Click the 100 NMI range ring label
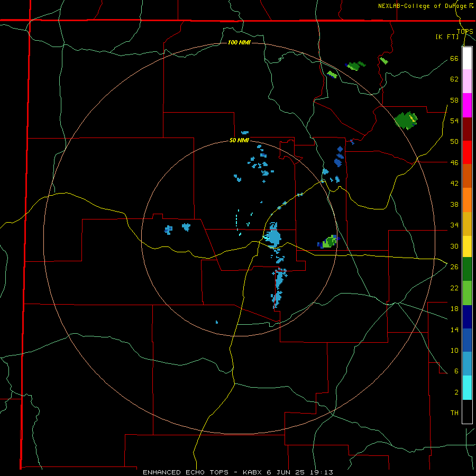This screenshot has width=476, height=476. tap(239, 42)
